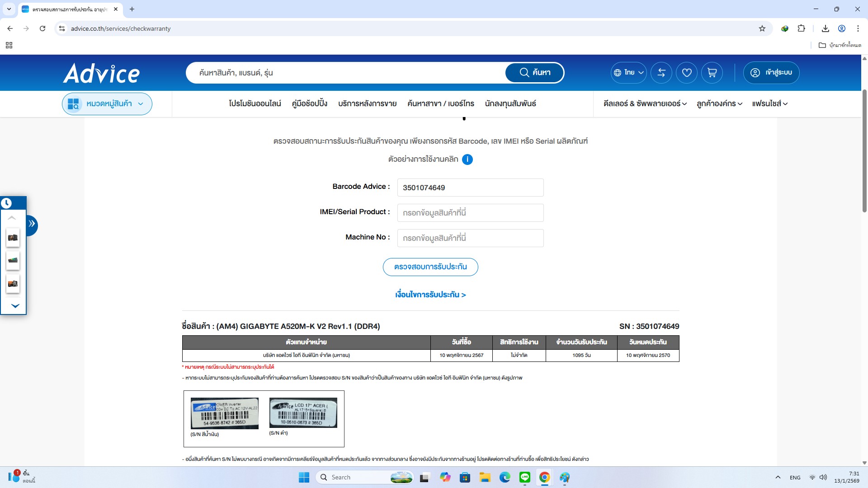Open บริการหลังการขาย menu item
The image size is (868, 488).
[x=367, y=104]
